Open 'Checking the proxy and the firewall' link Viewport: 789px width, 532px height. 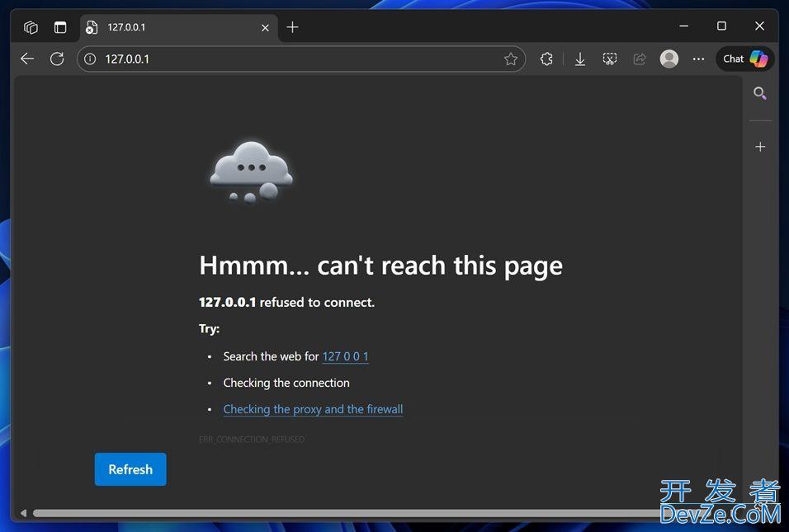point(313,409)
